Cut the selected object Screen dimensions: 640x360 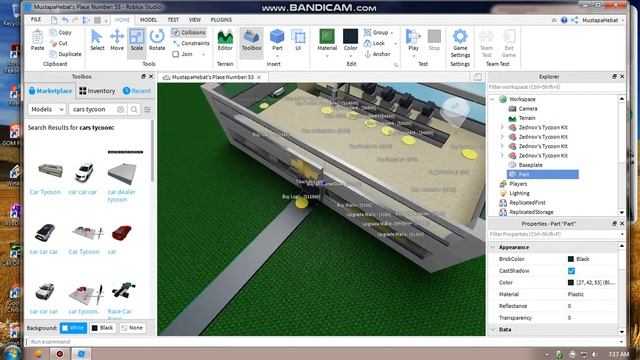click(x=58, y=43)
